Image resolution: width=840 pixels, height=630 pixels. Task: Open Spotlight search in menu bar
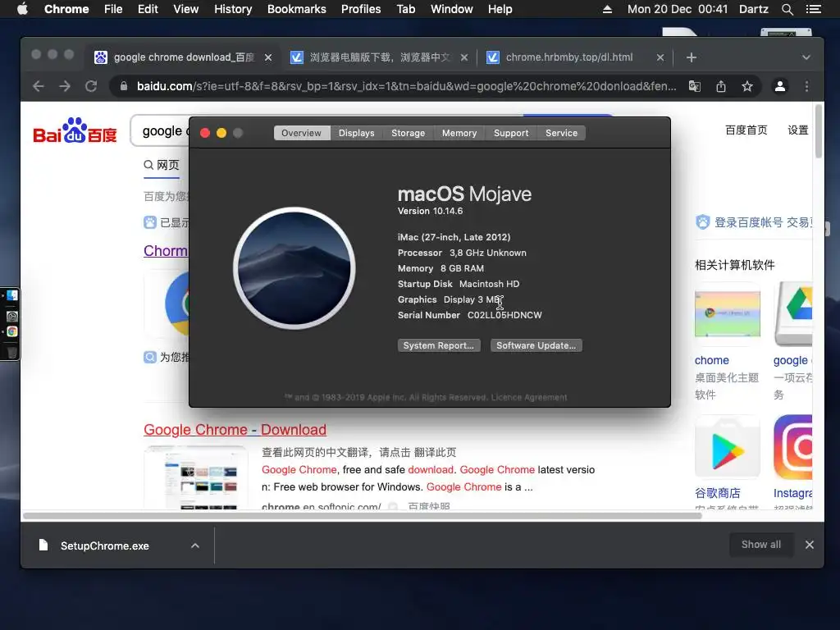[787, 9]
